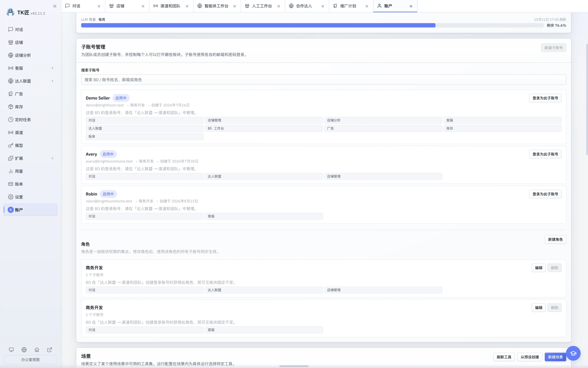Open 渠道 in the sidebar
This screenshot has width=588, height=368.
point(30,133)
